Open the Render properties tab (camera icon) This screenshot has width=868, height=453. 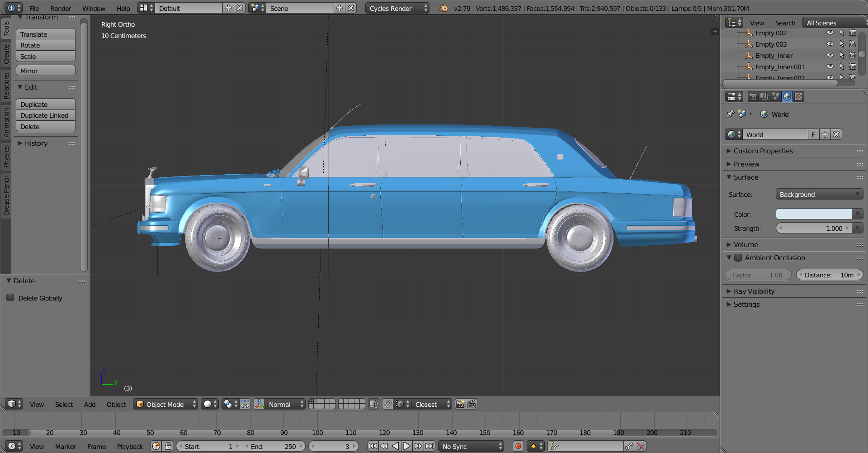tap(753, 97)
